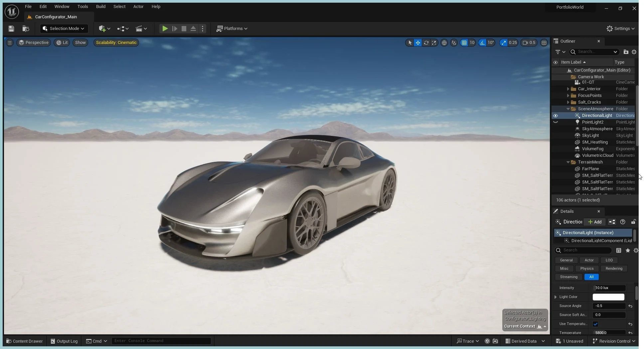Viewport: 644px width, 349px height.
Task: Activate the Scale gizmo tool
Action: (x=434, y=43)
